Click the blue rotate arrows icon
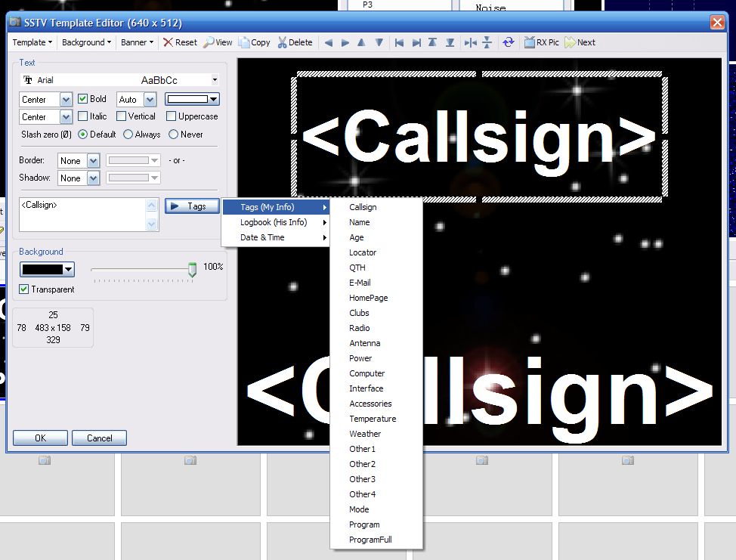Screen dimensions: 736x560 (x=509, y=42)
